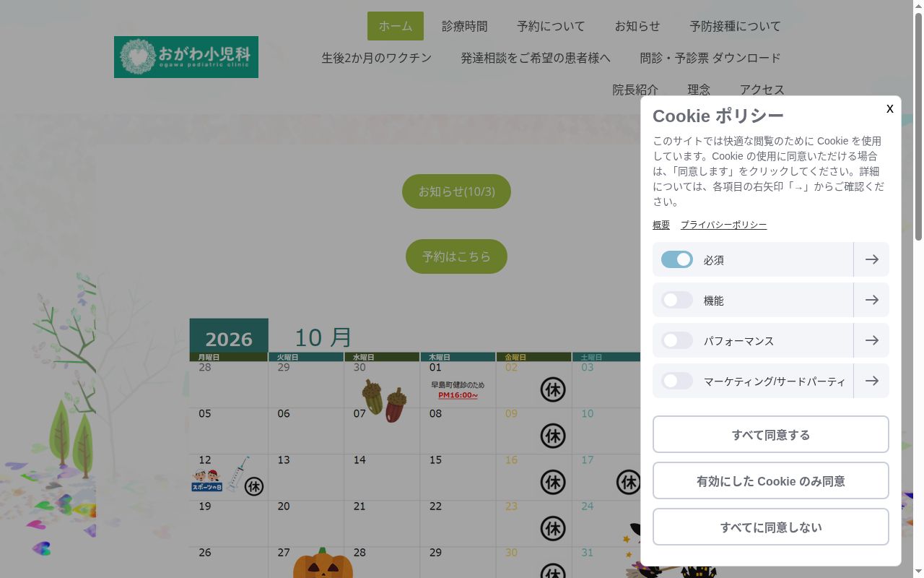
Task: Select 発達相談をご希望の患者様へ in navigation
Action: click(536, 58)
